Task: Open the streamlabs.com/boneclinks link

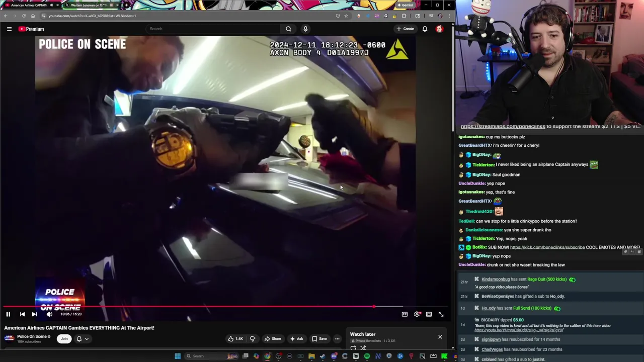Action: pos(503,127)
